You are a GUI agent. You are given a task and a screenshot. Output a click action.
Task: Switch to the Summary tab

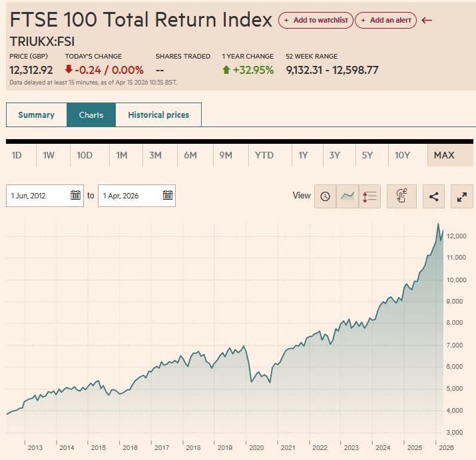click(x=36, y=115)
